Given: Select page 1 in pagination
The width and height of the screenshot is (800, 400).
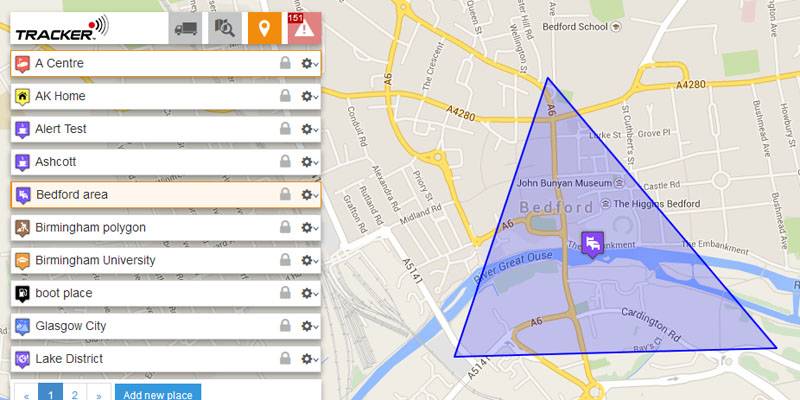Looking at the screenshot, I should point(51,394).
